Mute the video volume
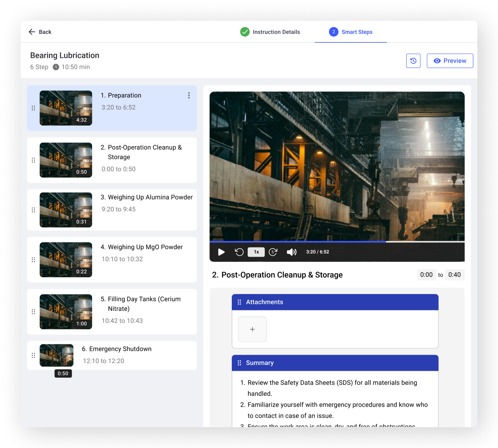 (291, 252)
